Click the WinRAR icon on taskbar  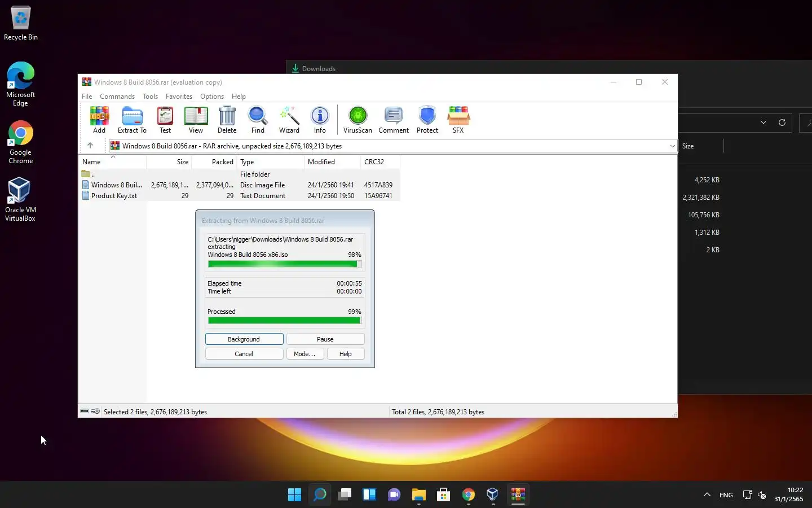coord(518,495)
